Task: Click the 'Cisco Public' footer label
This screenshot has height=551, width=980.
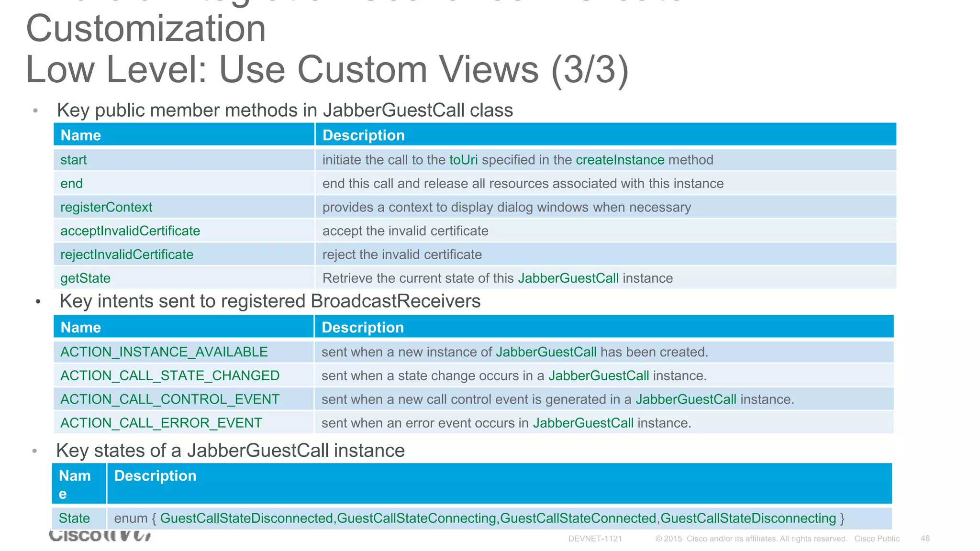Action: click(877, 539)
